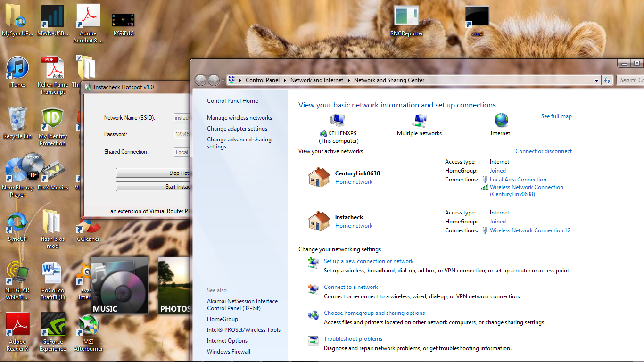Click Password field in Instacheck Hotspot
Image resolution: width=644 pixels, height=362 pixels.
[x=182, y=134]
